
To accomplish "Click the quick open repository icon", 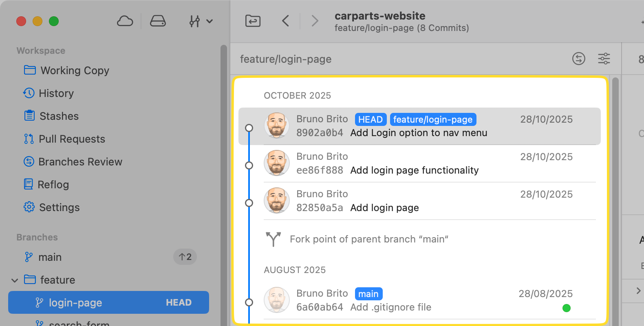I will click(x=253, y=21).
